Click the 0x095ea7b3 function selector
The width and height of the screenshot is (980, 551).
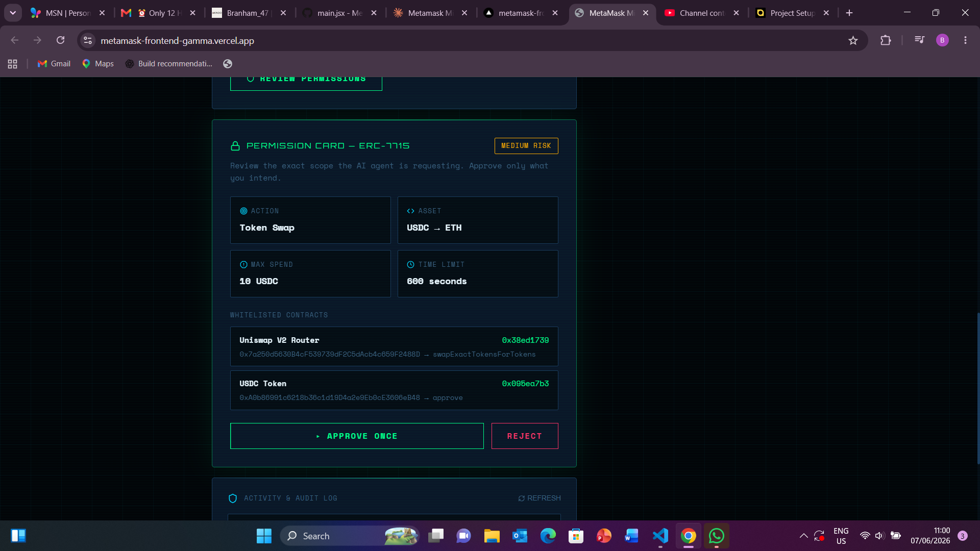click(525, 384)
